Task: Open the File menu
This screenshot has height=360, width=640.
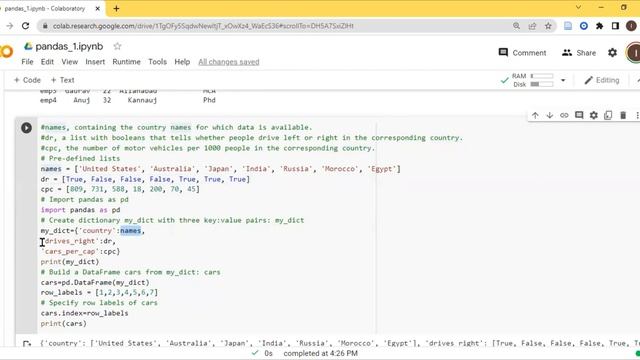Action: [27, 62]
